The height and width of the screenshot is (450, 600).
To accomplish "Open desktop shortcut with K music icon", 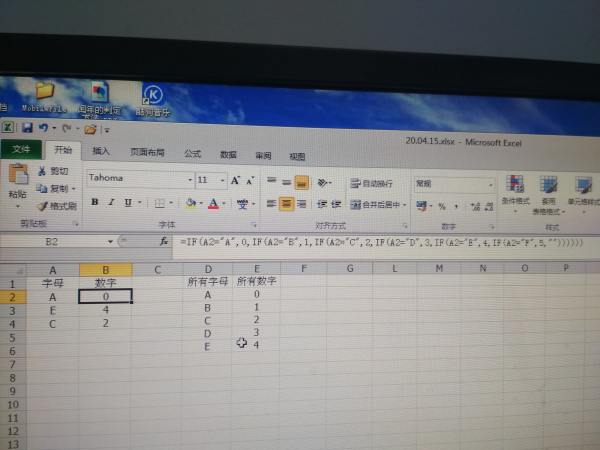I will point(153,100).
